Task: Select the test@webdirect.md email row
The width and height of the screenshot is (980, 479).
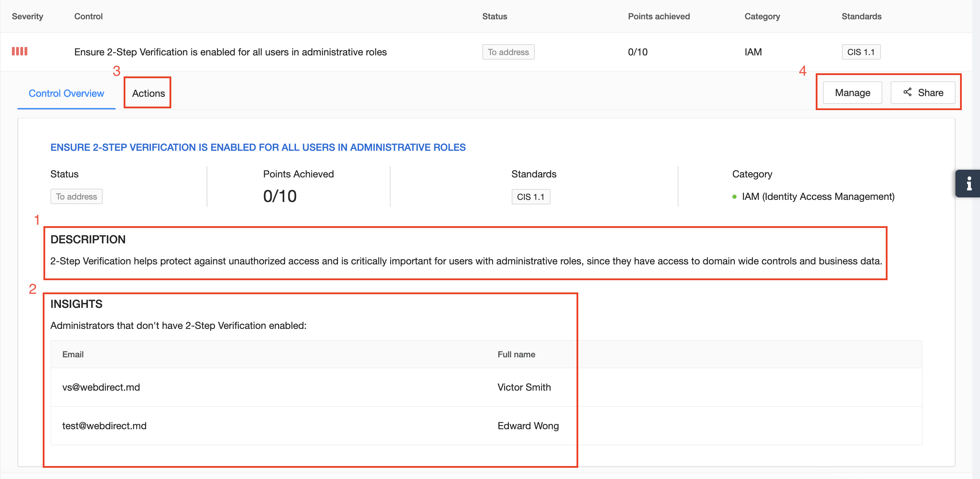Action: (x=104, y=425)
